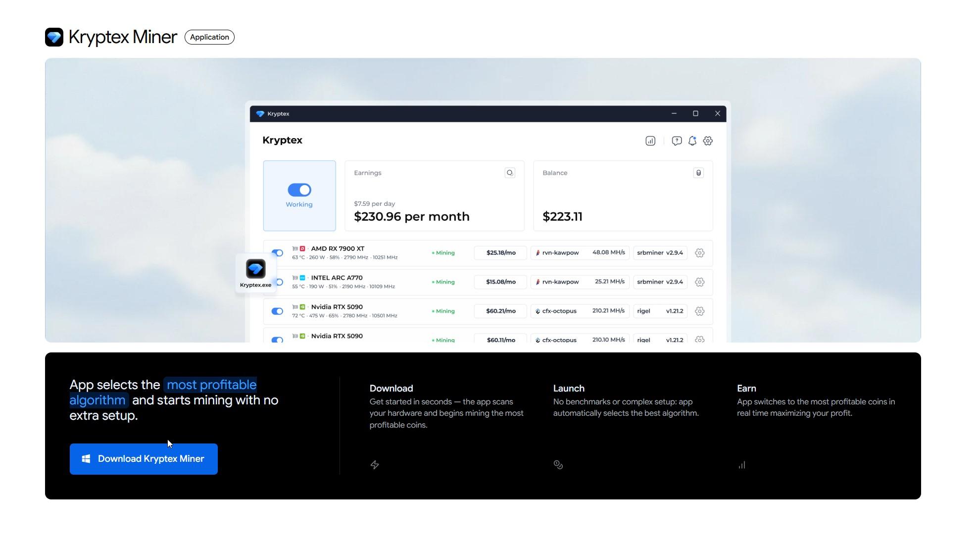Open the statistics chart panel

click(x=650, y=141)
